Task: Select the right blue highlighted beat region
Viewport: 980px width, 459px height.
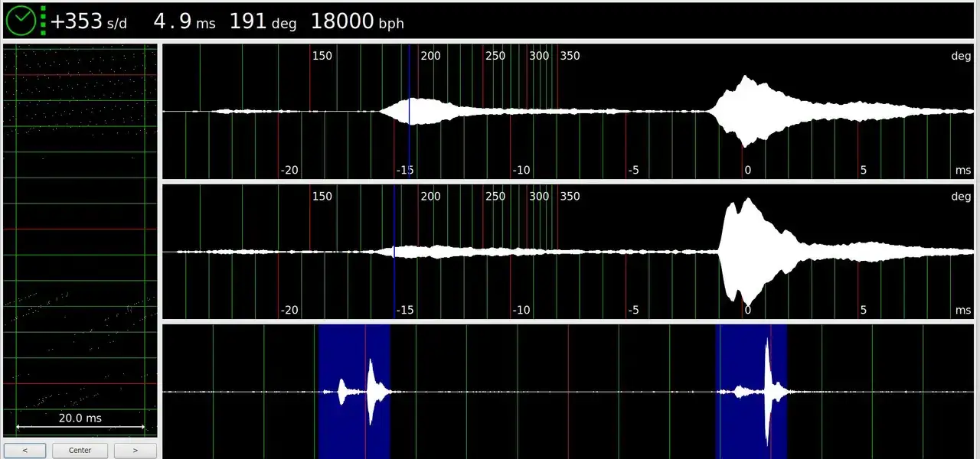Action: click(x=750, y=392)
